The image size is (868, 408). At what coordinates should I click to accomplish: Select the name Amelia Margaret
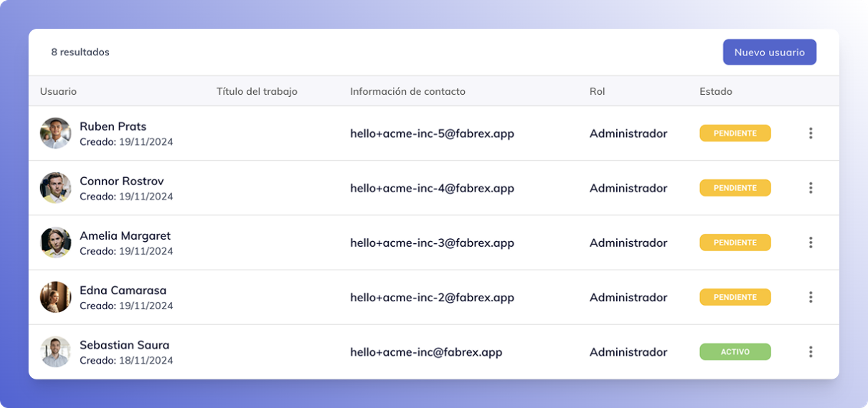coord(125,236)
